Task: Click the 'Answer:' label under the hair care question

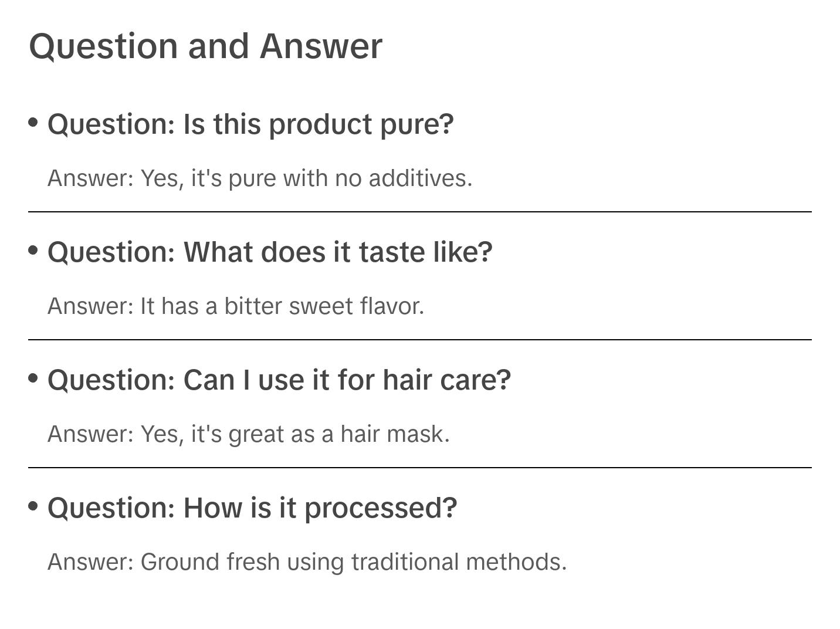Action: pos(91,434)
